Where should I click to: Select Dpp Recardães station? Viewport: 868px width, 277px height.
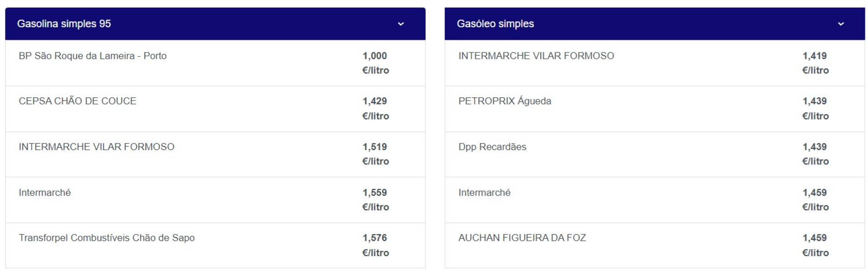492,147
